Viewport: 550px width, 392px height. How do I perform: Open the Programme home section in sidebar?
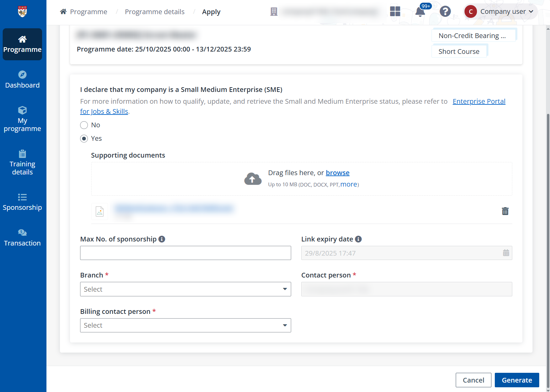(22, 44)
